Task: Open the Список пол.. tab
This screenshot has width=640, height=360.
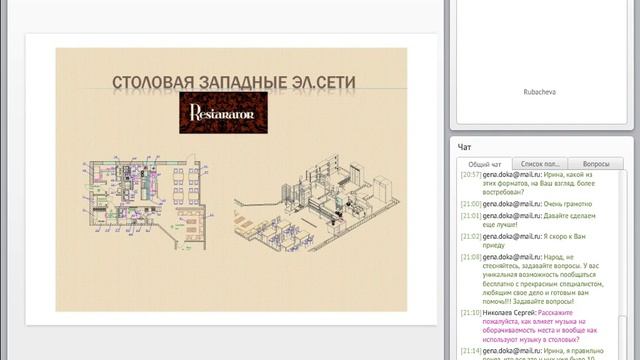Action: tap(540, 164)
